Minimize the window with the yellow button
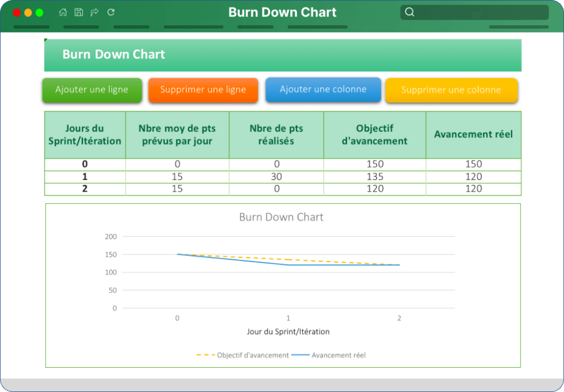Viewport: 564px width, 392px height. [x=28, y=13]
